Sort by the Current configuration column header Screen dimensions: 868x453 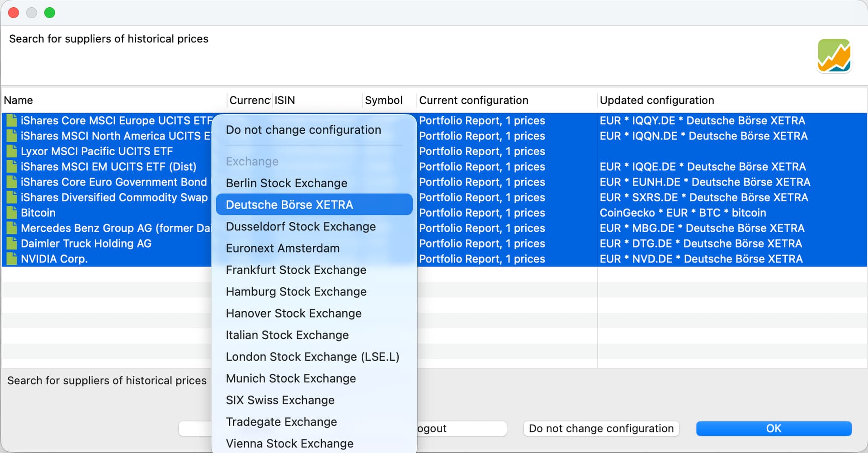pyautogui.click(x=473, y=100)
